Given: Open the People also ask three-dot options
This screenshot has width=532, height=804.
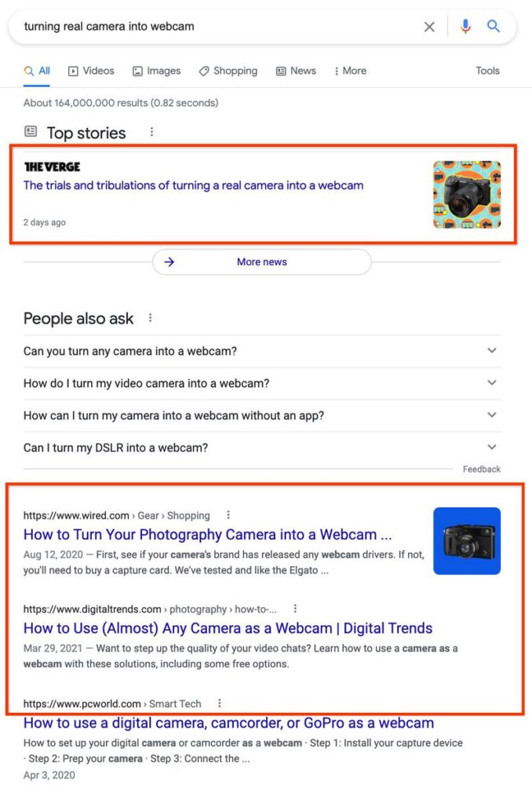Looking at the screenshot, I should click(x=150, y=318).
